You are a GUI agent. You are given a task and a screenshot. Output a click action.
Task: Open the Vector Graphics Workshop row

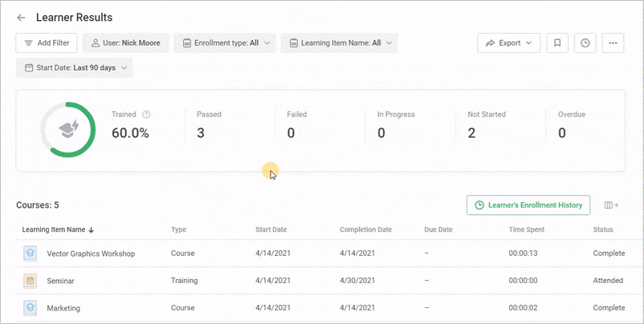324,253
